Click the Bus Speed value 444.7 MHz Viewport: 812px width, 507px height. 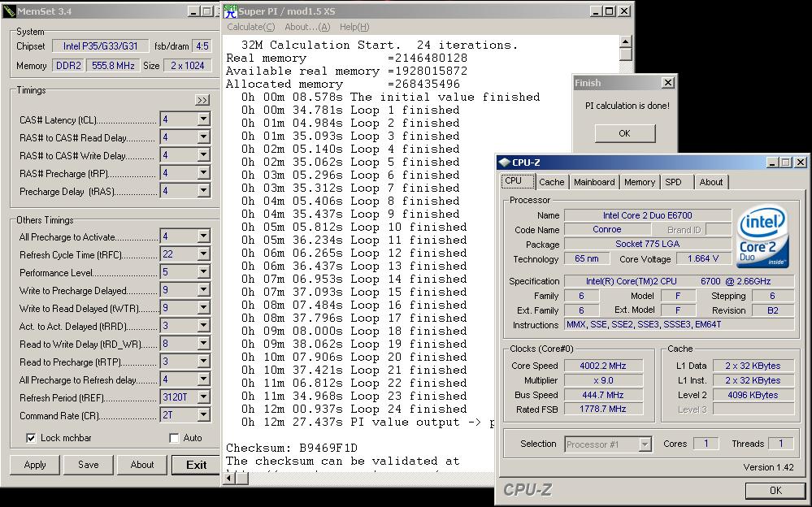coord(603,395)
